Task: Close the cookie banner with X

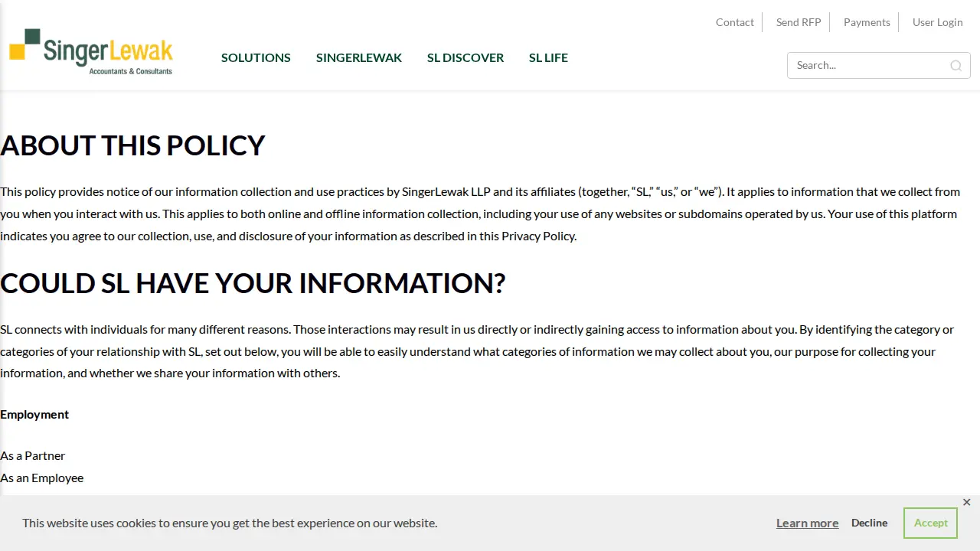Action: [x=966, y=502]
